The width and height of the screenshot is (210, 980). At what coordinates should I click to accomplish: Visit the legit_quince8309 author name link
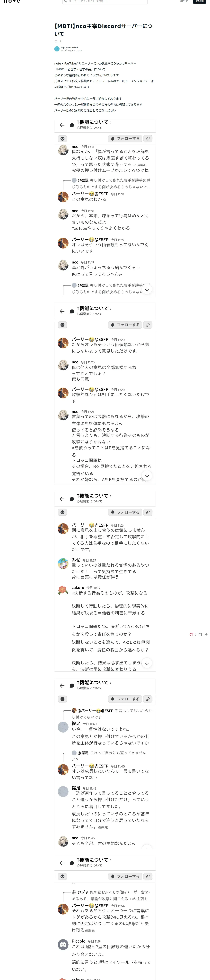tap(69, 48)
